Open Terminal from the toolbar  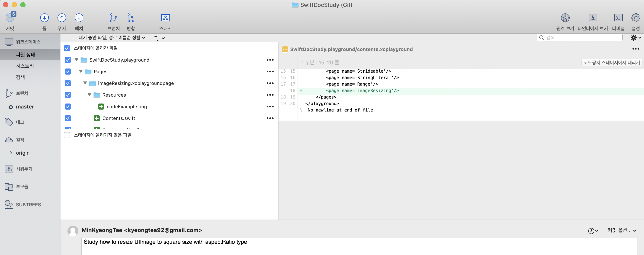click(x=618, y=18)
